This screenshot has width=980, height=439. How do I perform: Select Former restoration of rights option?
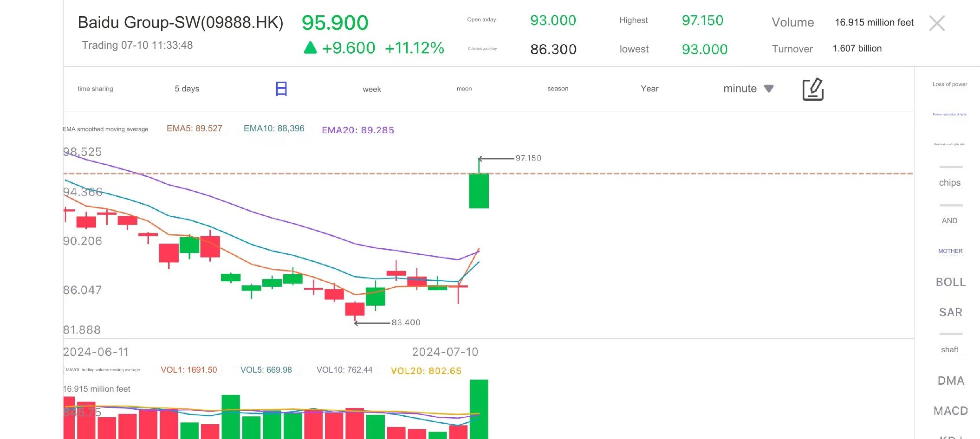coord(949,114)
